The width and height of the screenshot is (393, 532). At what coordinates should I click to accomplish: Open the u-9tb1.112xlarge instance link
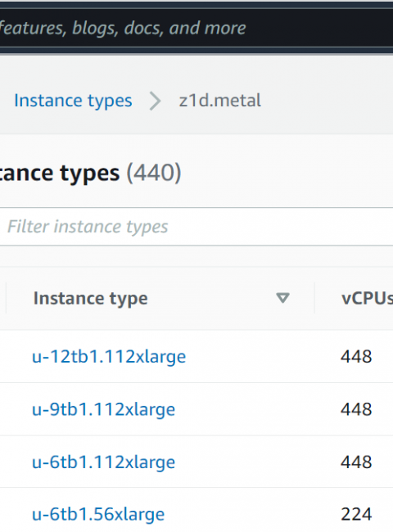[x=103, y=409]
